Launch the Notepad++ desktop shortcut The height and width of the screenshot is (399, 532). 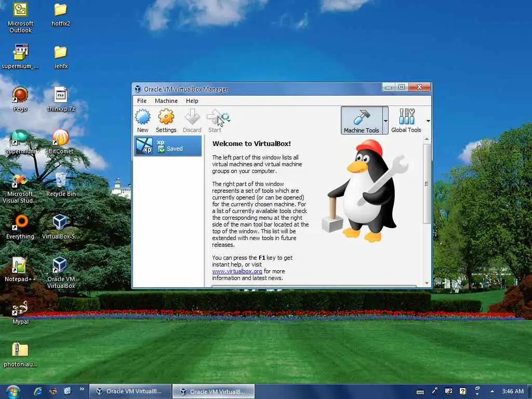point(20,270)
